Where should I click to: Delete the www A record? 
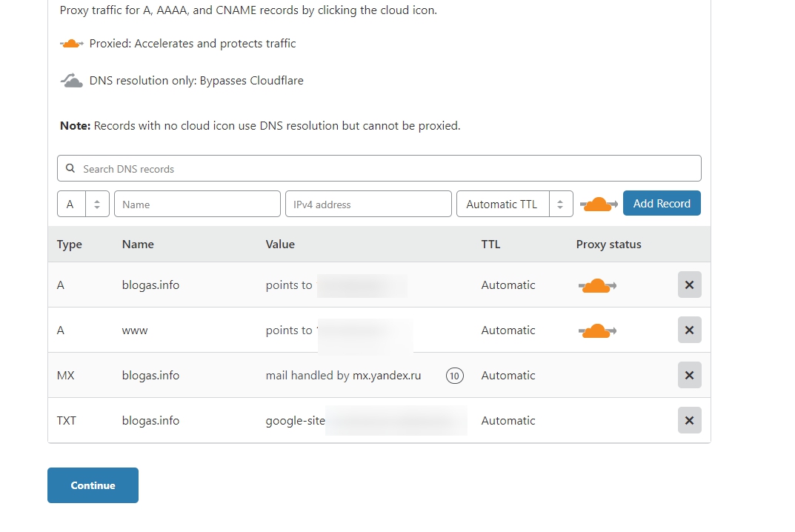coord(689,330)
